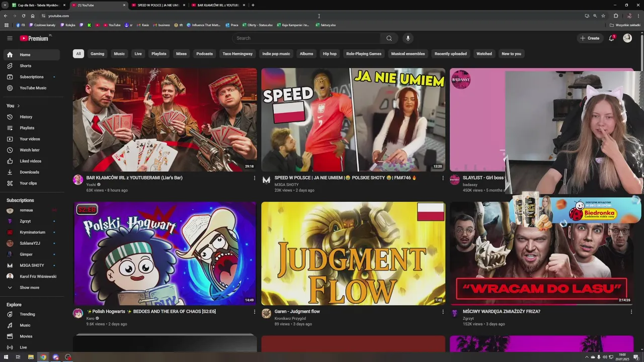Screen dimensions: 644x362
Task: Open Karol Friz Wiśniewski subscription
Action: [31, 277]
